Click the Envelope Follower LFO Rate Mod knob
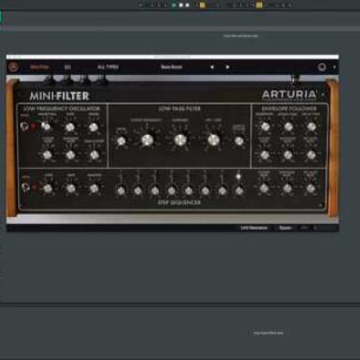The width and height of the screenshot is (360, 360). (311, 155)
